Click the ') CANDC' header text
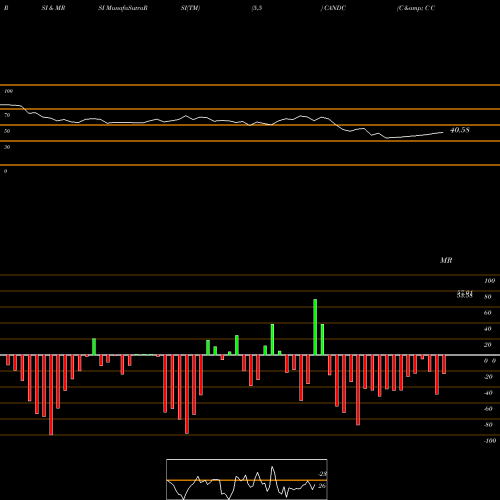Viewport: 500px width, 500px height. (333, 8)
